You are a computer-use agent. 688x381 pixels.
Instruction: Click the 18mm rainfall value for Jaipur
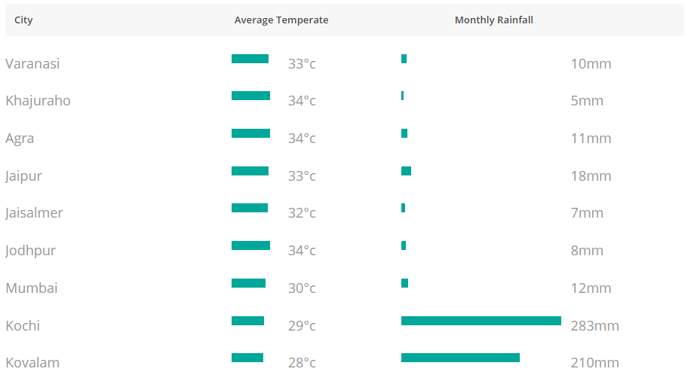(x=591, y=176)
